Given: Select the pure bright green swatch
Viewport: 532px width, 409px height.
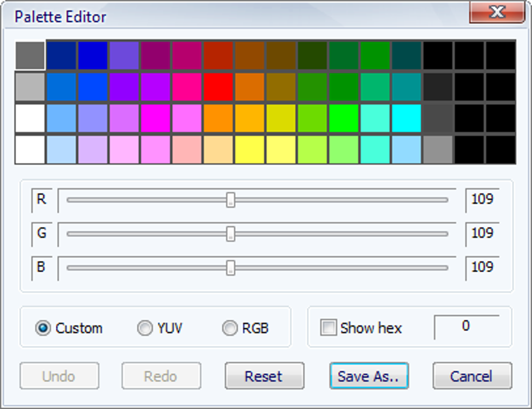Looking at the screenshot, I should [x=344, y=118].
